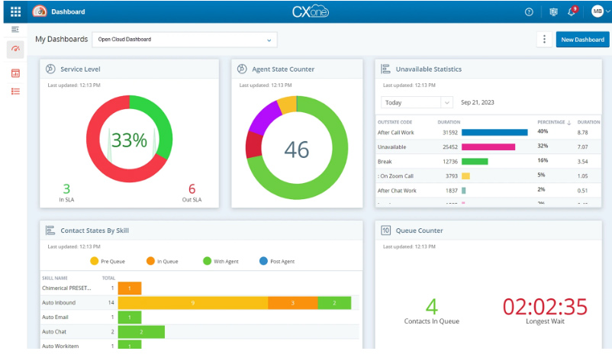Click the Skill Name column header
The height and width of the screenshot is (364, 612).
pyautogui.click(x=55, y=279)
